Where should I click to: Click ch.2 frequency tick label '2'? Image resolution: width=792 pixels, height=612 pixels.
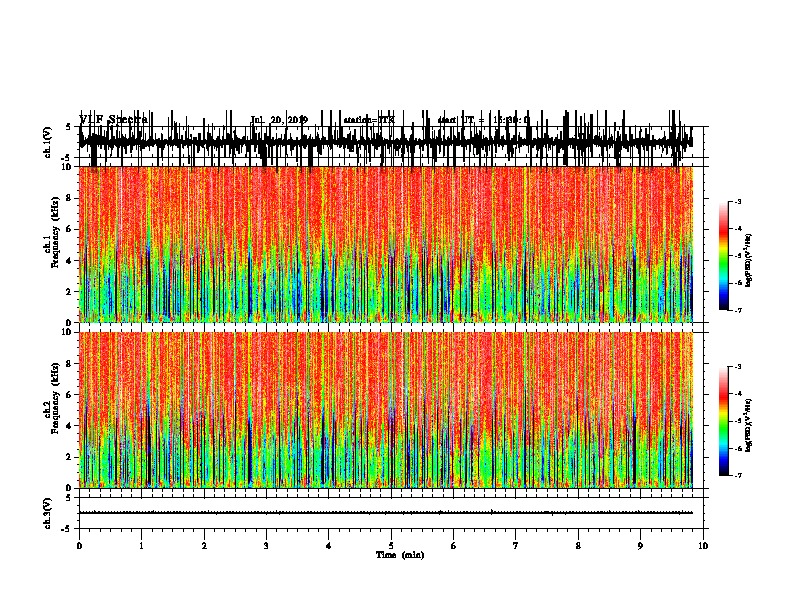pos(70,457)
